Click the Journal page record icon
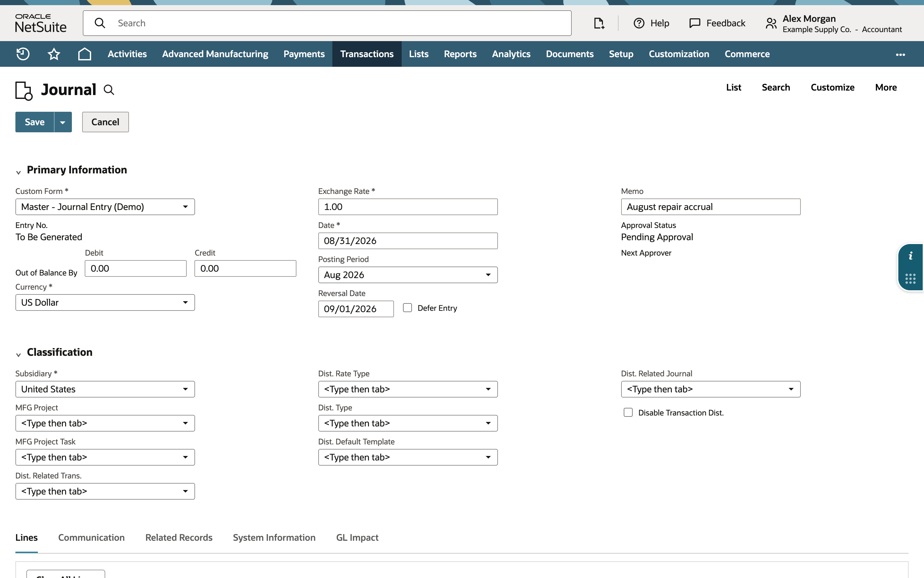The image size is (924, 578). coord(24,91)
